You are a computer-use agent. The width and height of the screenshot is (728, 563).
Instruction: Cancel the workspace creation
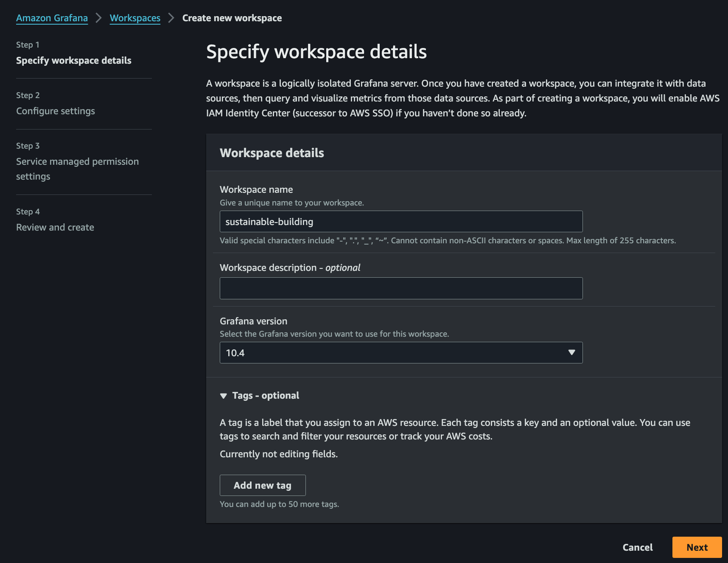[x=638, y=547]
